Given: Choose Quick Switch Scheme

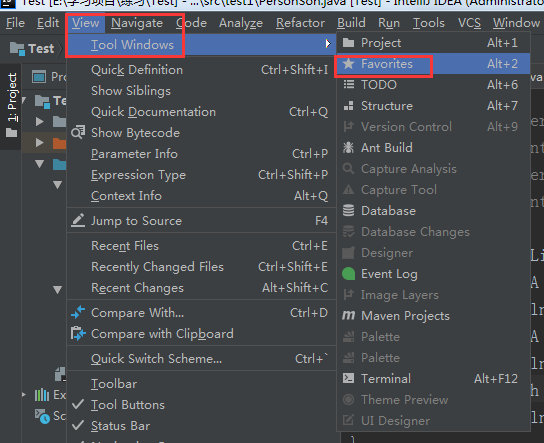Looking at the screenshot, I should (x=201, y=358).
